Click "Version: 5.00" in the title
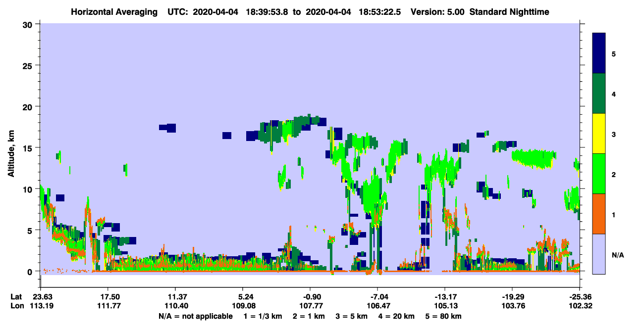644x330 pixels. pyautogui.click(x=437, y=11)
